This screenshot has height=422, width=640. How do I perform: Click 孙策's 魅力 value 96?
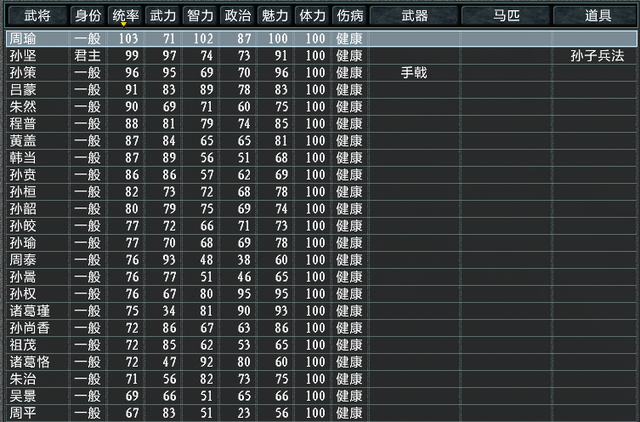click(x=281, y=73)
